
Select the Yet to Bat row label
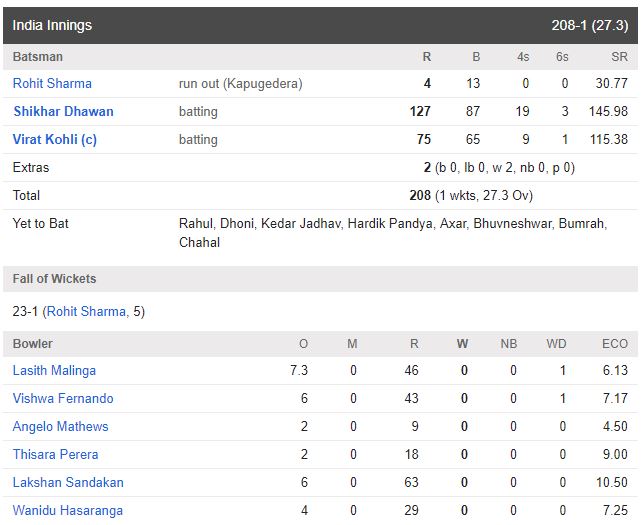point(41,224)
